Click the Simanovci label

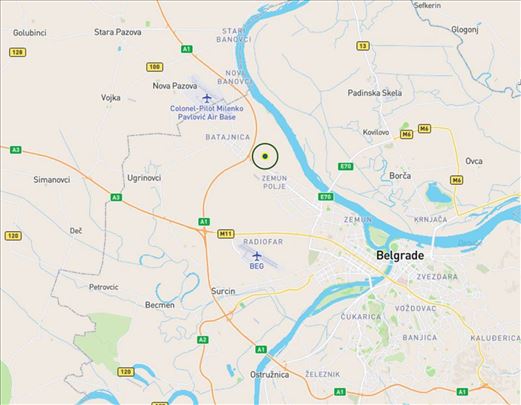pyautogui.click(x=52, y=180)
